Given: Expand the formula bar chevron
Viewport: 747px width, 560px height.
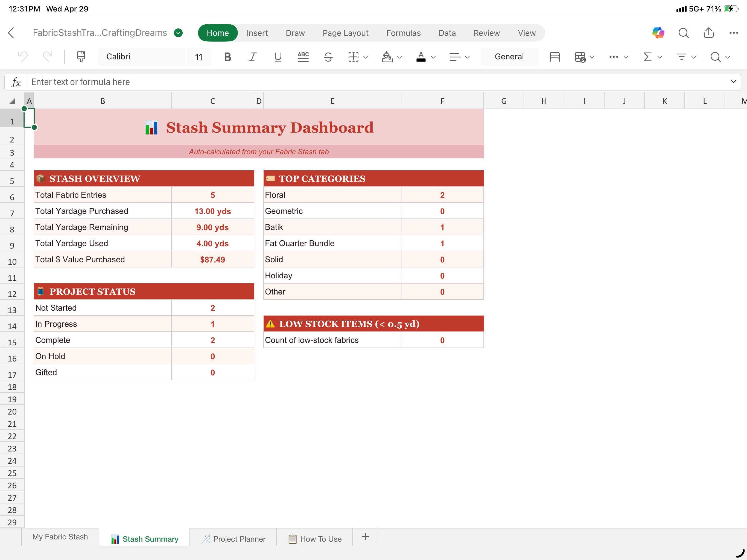Looking at the screenshot, I should coord(733,81).
